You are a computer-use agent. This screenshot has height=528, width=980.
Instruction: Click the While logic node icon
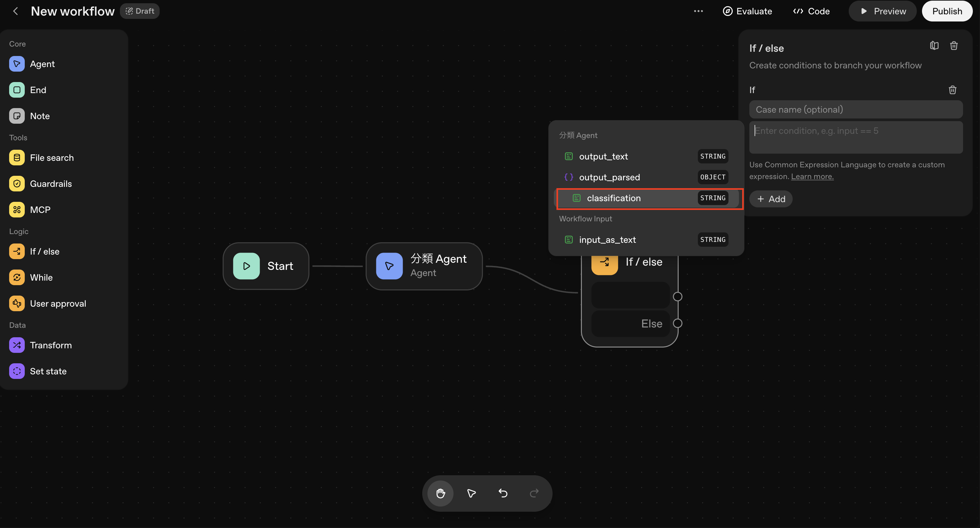pos(17,277)
